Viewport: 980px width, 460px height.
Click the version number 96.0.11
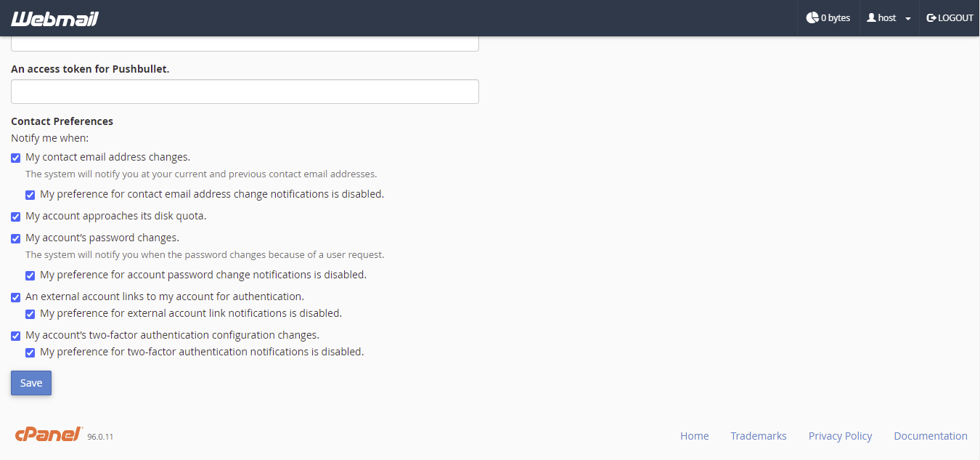point(100,437)
